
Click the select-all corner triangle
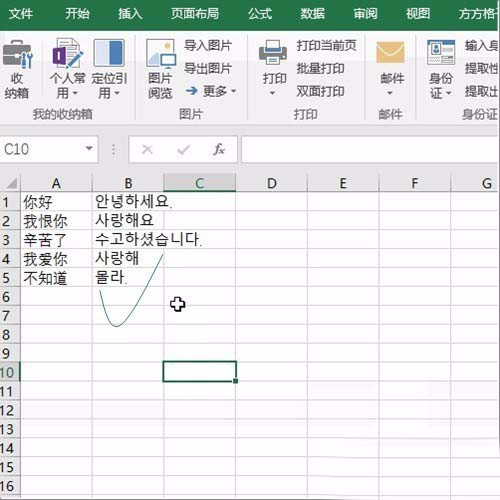point(11,183)
